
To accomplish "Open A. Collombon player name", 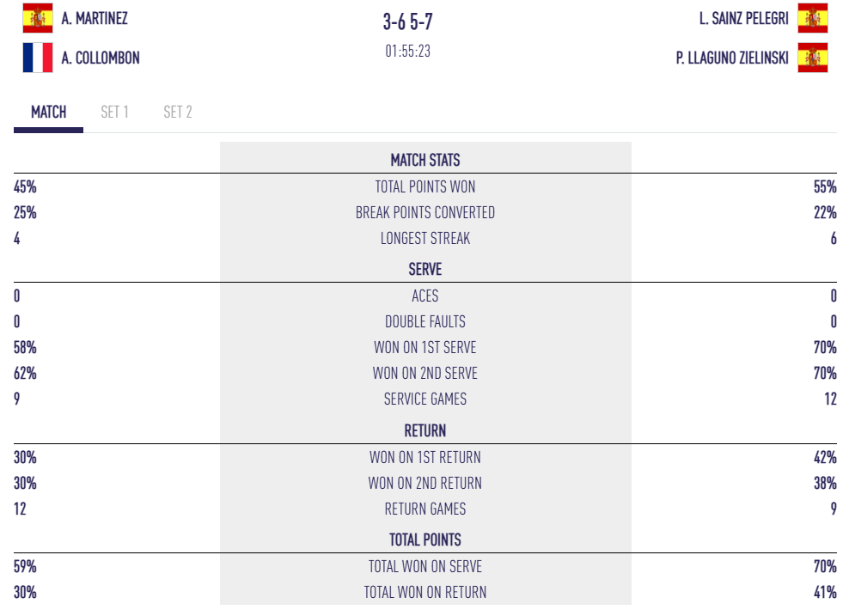I will (x=101, y=58).
